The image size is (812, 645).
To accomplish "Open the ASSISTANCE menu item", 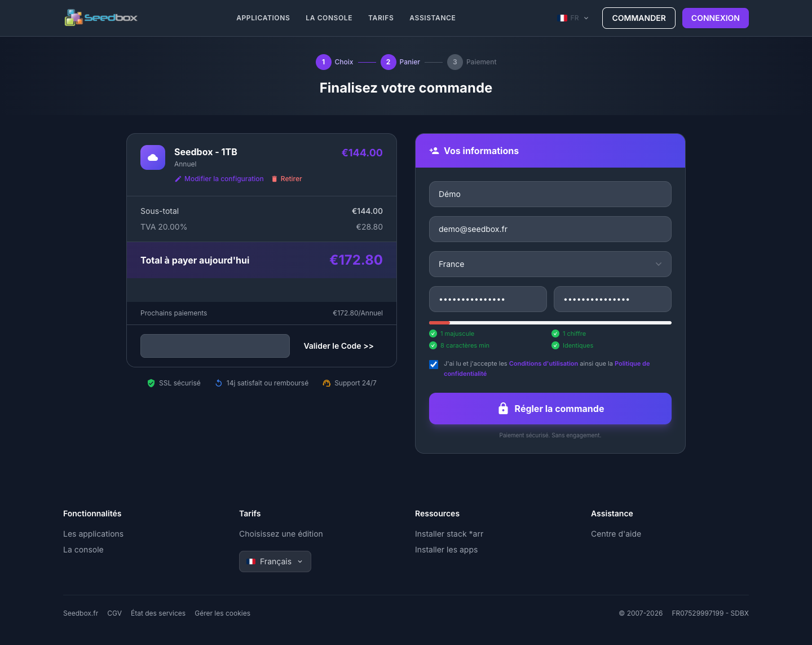I will (x=433, y=18).
